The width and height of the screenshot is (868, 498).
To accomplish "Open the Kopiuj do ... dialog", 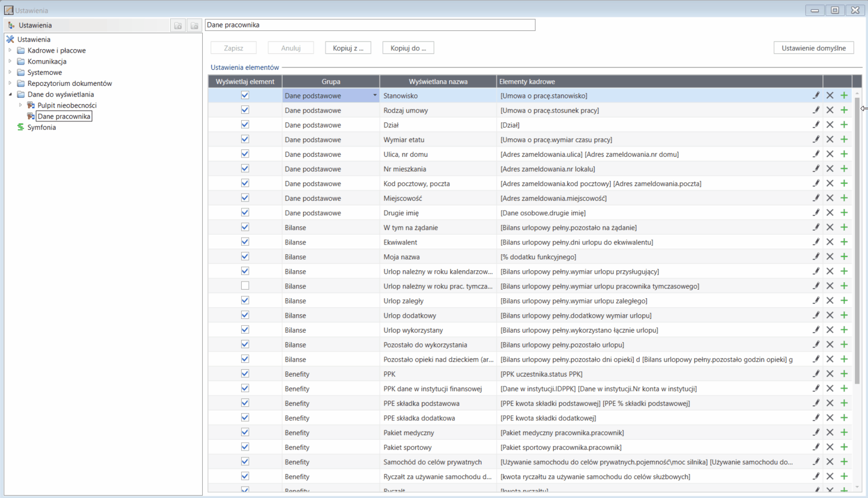I will 408,48.
